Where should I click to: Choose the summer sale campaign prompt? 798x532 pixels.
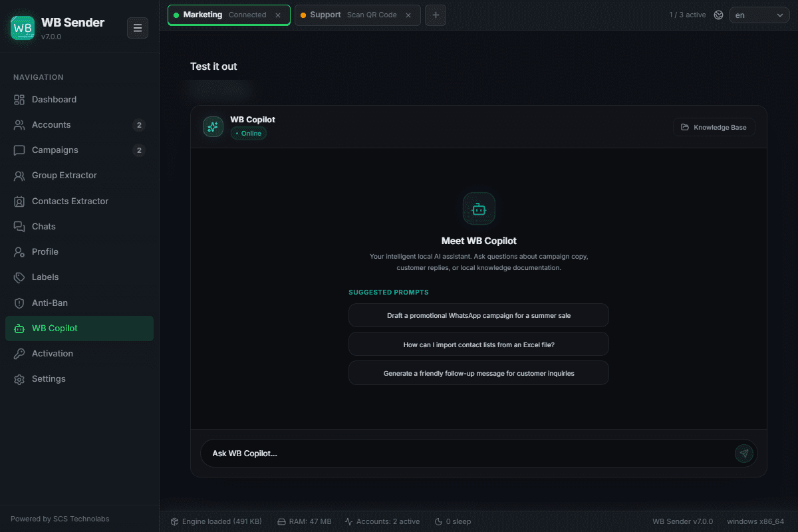click(x=479, y=315)
